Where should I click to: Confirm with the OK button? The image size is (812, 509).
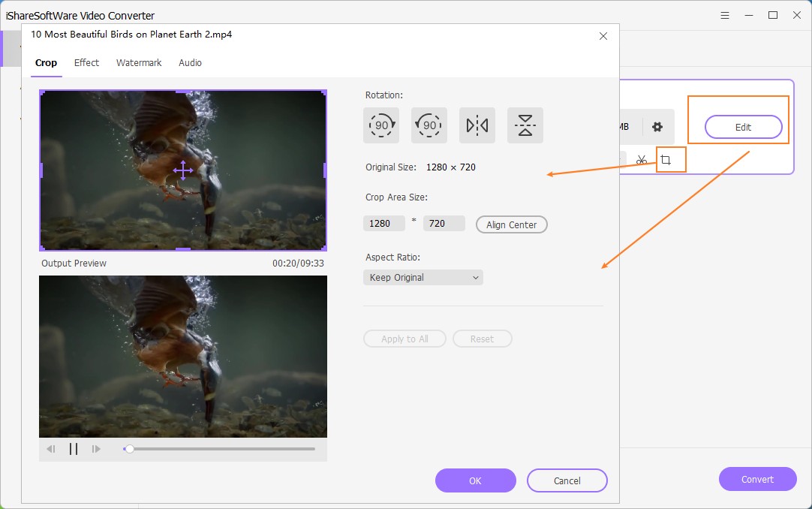pos(475,480)
